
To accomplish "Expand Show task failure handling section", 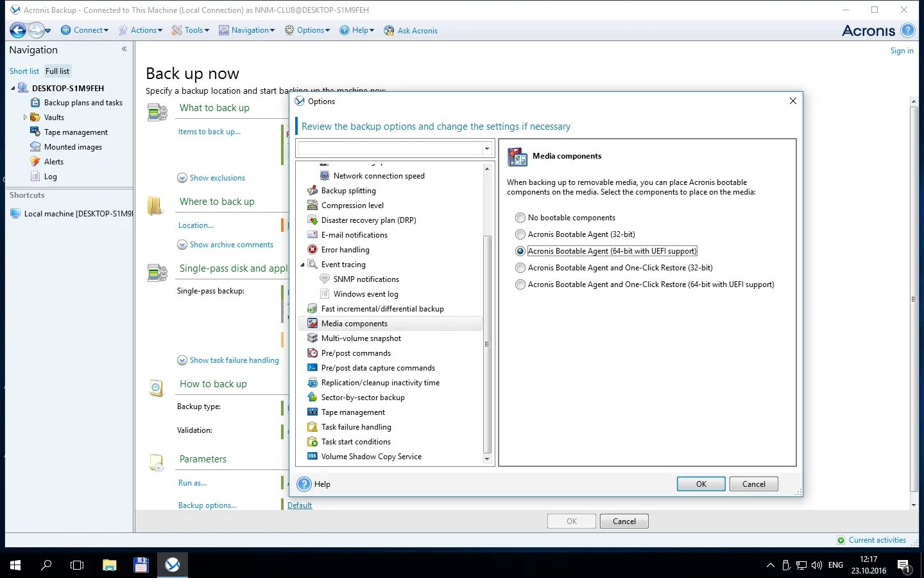I will [182, 360].
